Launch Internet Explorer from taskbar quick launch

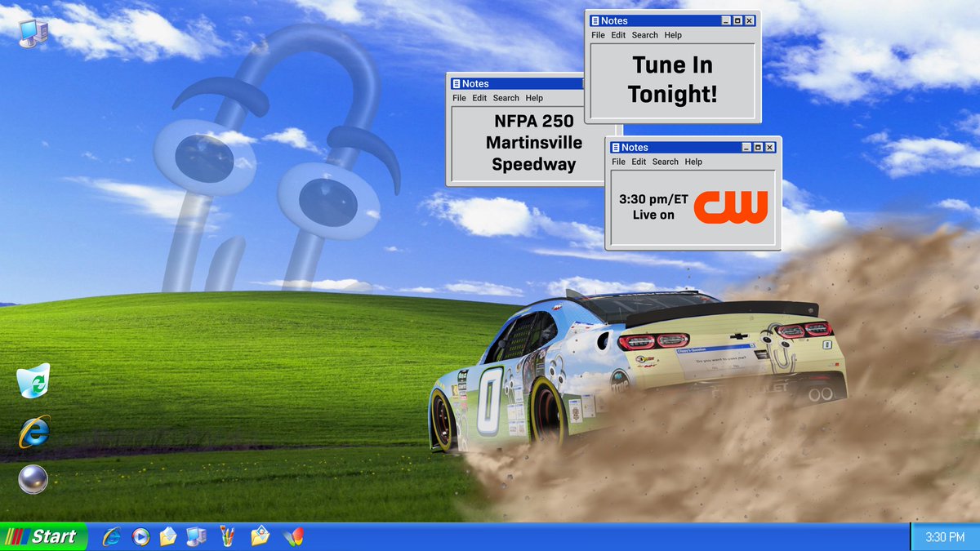[112, 536]
